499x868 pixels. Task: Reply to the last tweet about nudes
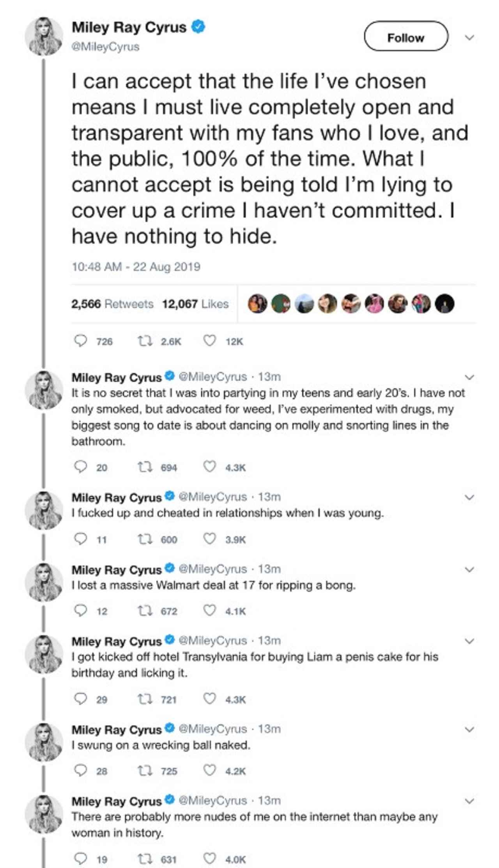[x=80, y=859]
